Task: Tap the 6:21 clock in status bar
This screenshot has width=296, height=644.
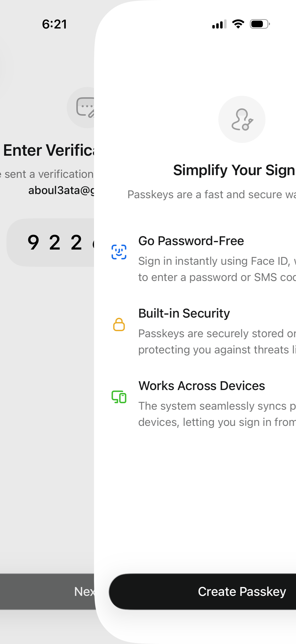Action: coord(54,24)
